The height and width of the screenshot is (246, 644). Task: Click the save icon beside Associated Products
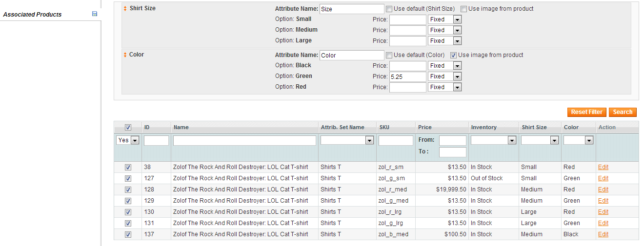pyautogui.click(x=95, y=14)
